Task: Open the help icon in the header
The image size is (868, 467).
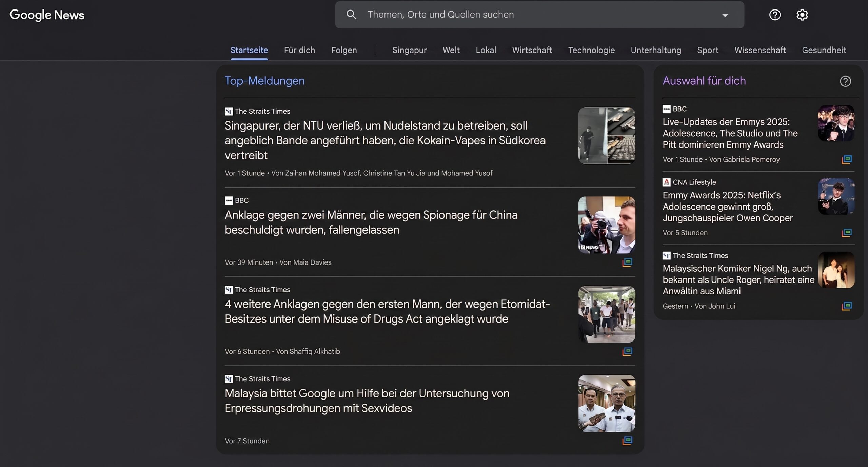Action: (775, 15)
